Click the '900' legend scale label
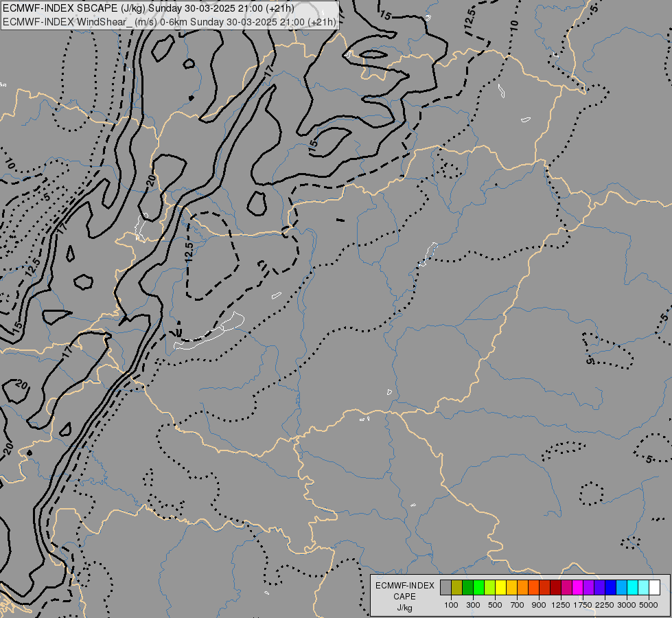The width and height of the screenshot is (672, 618). (x=539, y=605)
